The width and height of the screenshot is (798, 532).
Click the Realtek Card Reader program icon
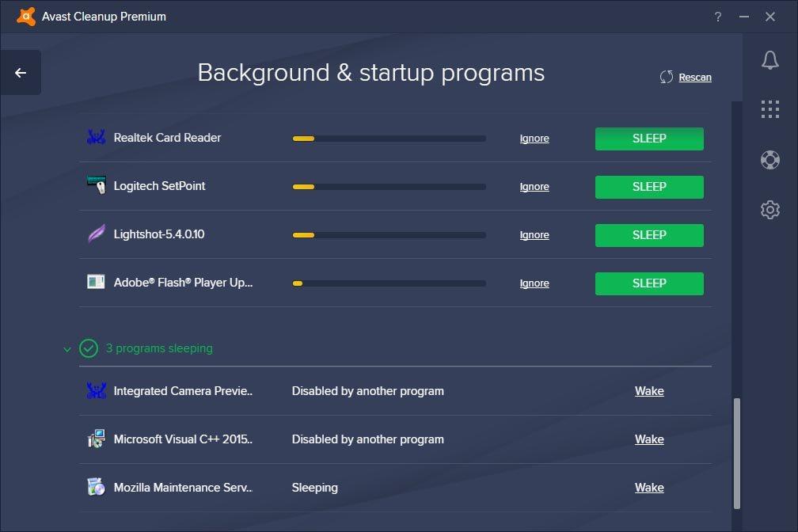point(95,138)
